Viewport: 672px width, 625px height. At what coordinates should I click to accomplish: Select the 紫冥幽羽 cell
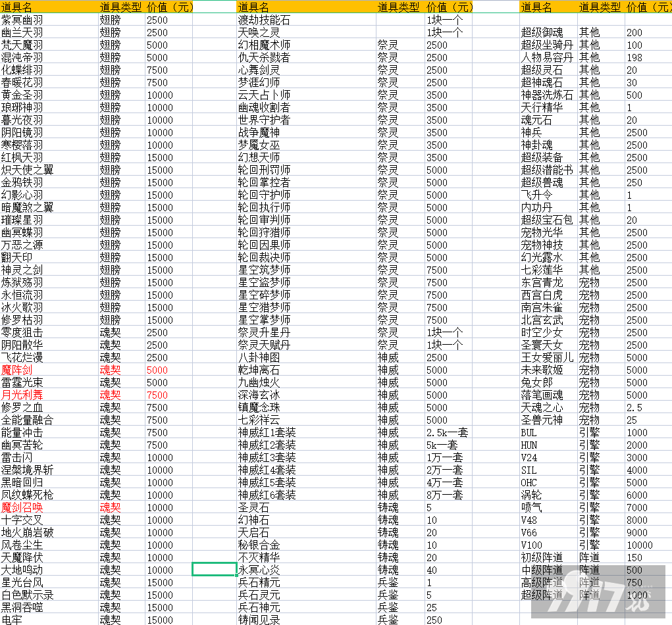[22, 20]
